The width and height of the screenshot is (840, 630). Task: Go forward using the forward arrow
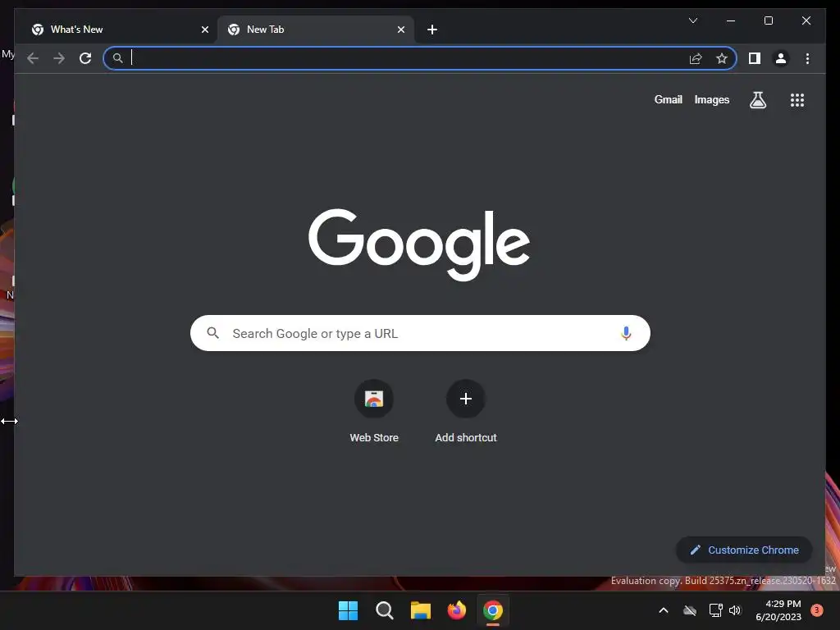click(x=59, y=58)
